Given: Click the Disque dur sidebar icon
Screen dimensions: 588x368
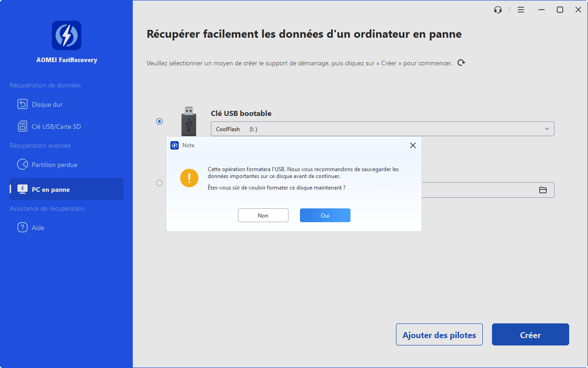Looking at the screenshot, I should pos(23,104).
